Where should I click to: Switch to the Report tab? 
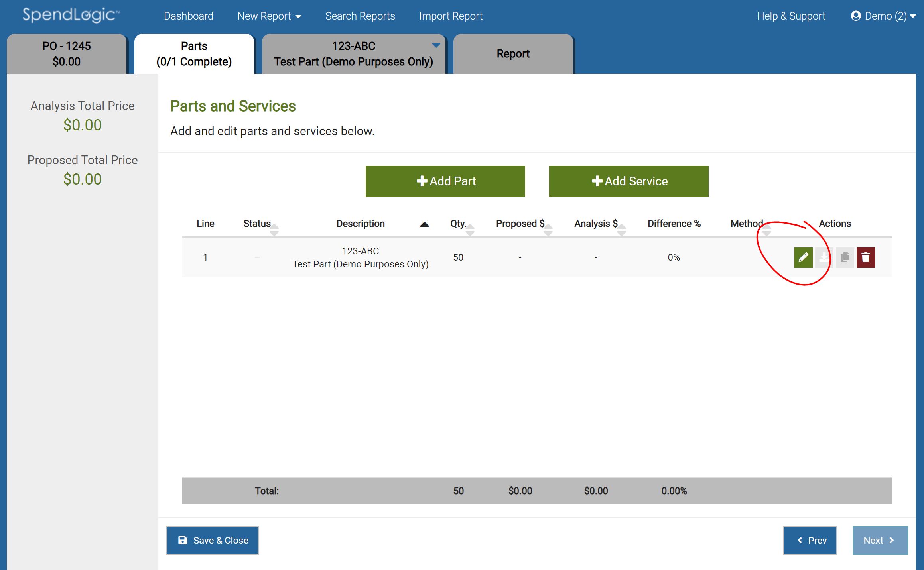coord(514,53)
